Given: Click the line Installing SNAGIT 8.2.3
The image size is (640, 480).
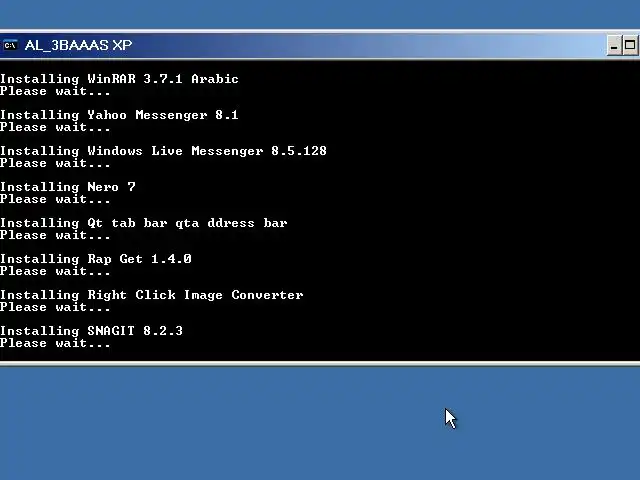Looking at the screenshot, I should pyautogui.click(x=91, y=330).
